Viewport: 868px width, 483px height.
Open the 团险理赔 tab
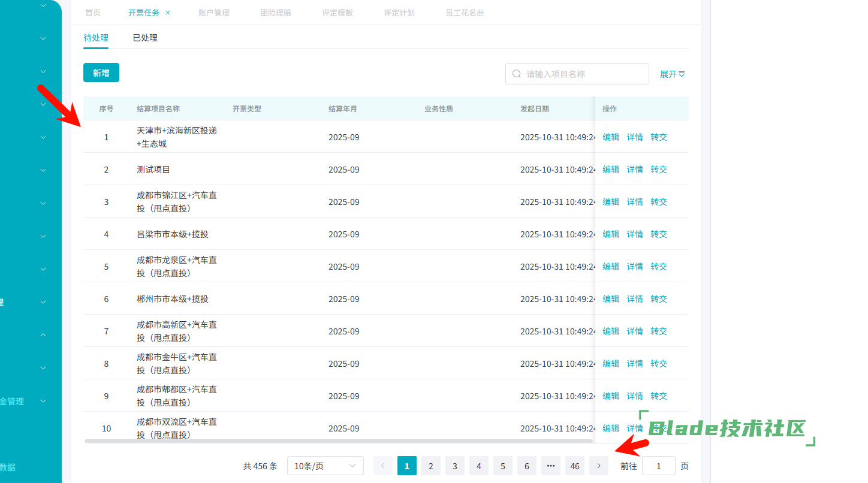point(276,13)
